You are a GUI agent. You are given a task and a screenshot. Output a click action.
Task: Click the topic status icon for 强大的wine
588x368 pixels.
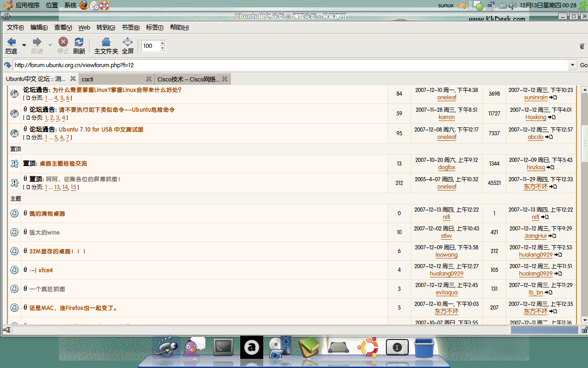(x=14, y=232)
